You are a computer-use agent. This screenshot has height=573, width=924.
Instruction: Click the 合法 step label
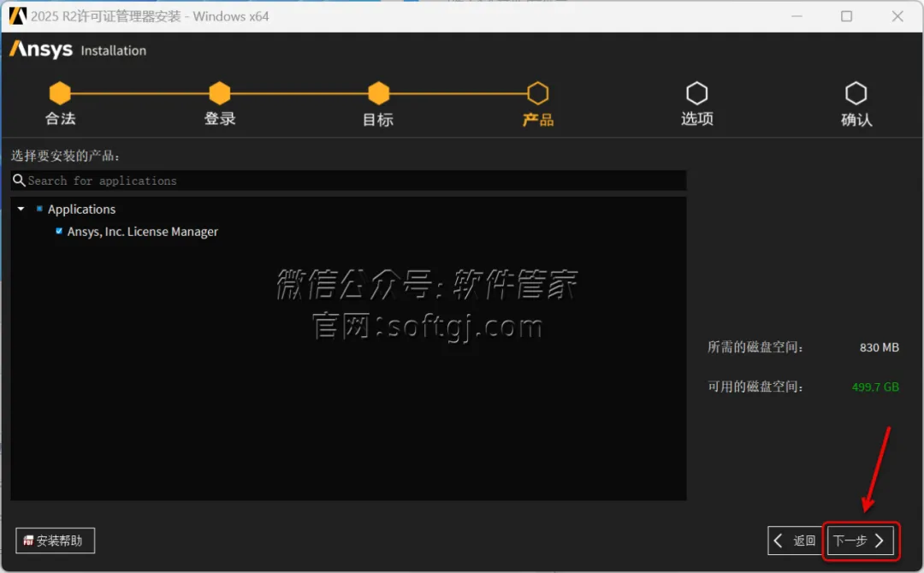[x=60, y=119]
